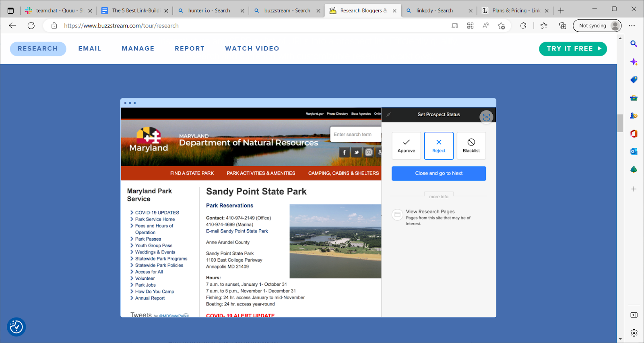Image resolution: width=644 pixels, height=343 pixels.
Task: Switch to the REPORT tour tab
Action: tap(190, 49)
